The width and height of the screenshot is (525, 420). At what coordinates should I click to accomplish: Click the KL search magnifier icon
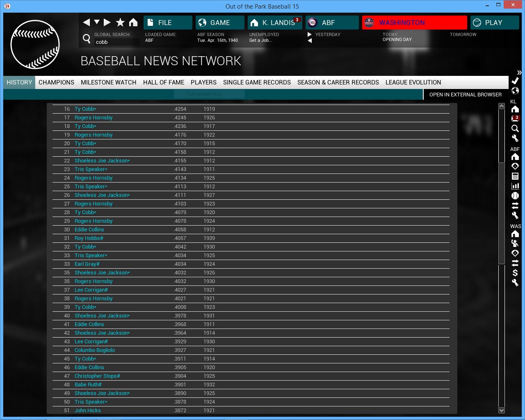coord(515,128)
